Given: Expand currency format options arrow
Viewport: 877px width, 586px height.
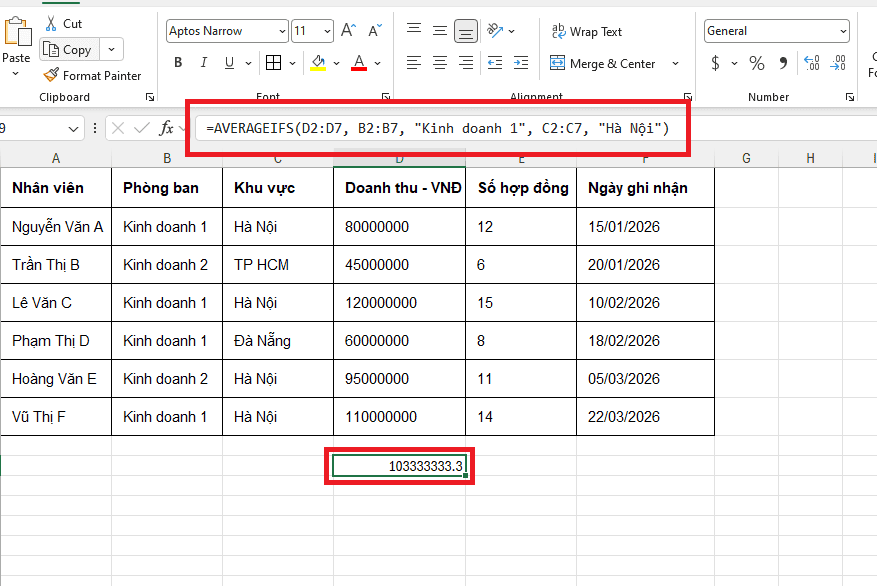Looking at the screenshot, I should point(734,63).
